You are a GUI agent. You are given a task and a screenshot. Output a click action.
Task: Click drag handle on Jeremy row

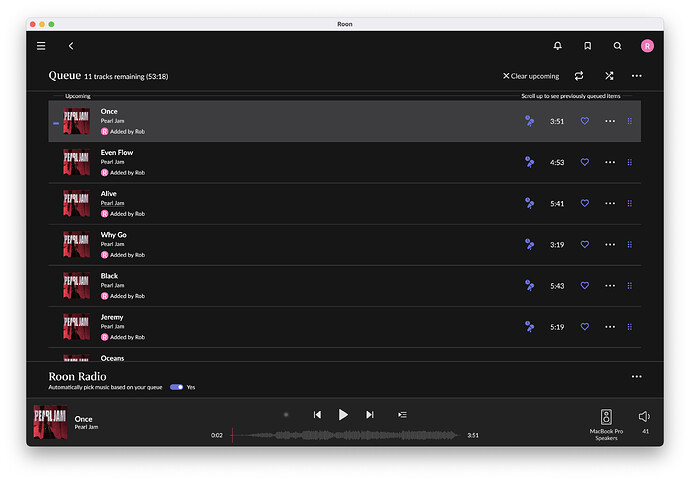[630, 327]
